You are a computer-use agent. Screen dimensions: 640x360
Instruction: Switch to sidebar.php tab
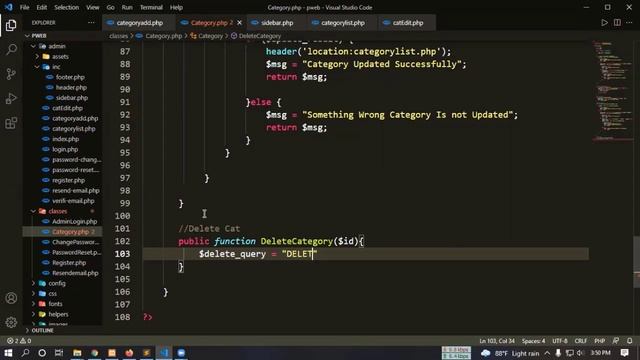point(277,23)
